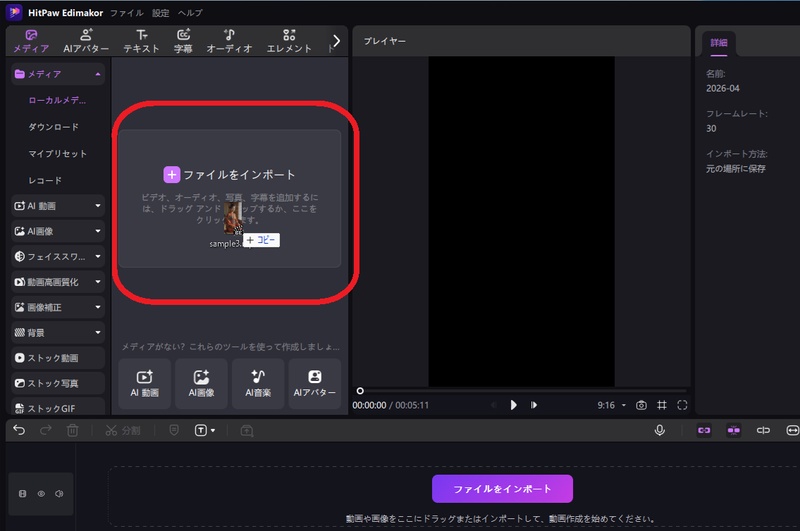Click the AIアバター tool card
This screenshot has height=531, width=800.
[314, 384]
